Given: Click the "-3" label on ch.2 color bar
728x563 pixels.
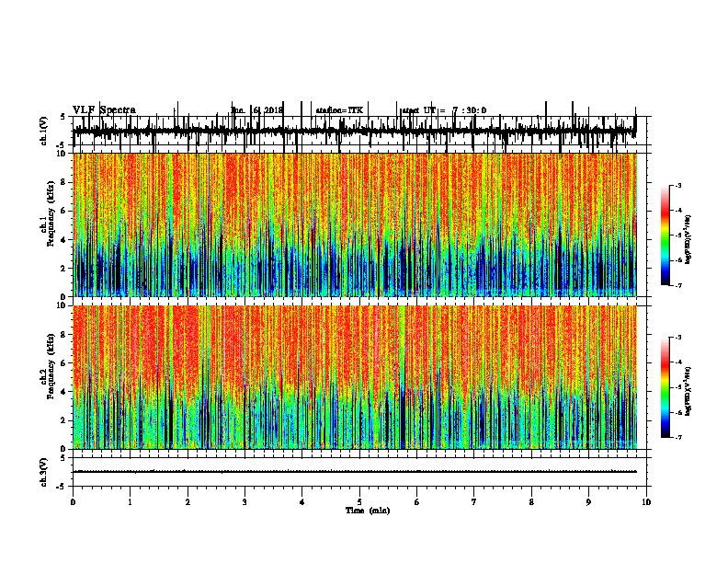Looking at the screenshot, I should coord(677,338).
